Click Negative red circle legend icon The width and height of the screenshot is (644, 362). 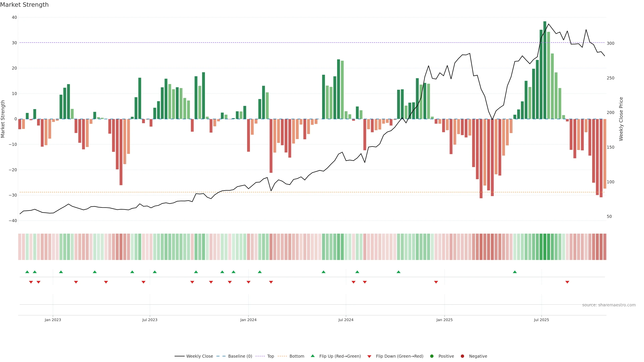tap(462, 356)
